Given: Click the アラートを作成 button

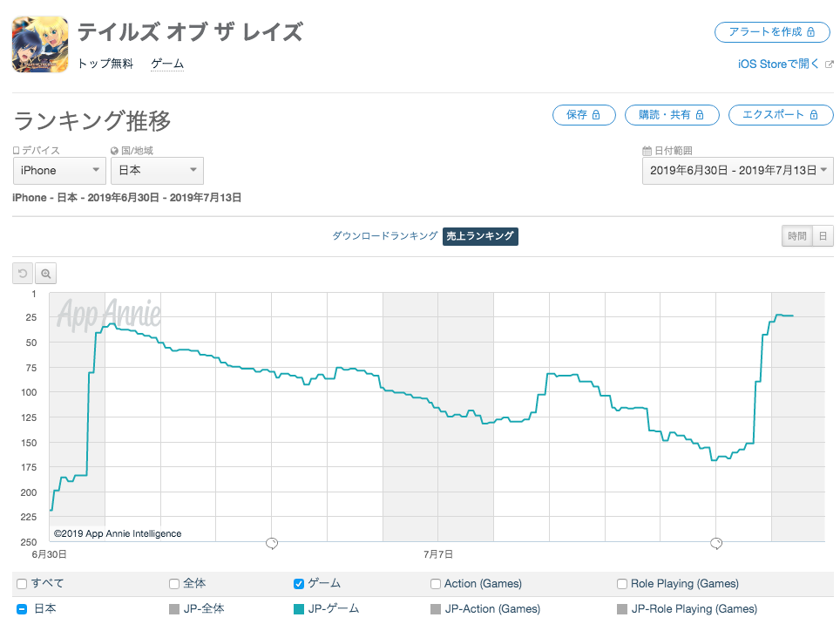Looking at the screenshot, I should point(772,31).
